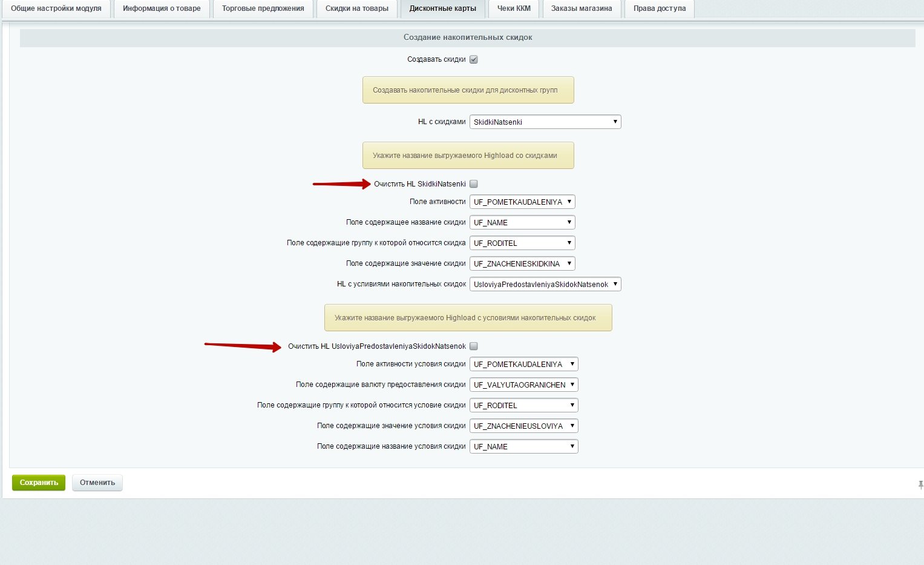Toggle the Создавать скидки checkbox
The width and height of the screenshot is (924, 565).
pos(474,59)
